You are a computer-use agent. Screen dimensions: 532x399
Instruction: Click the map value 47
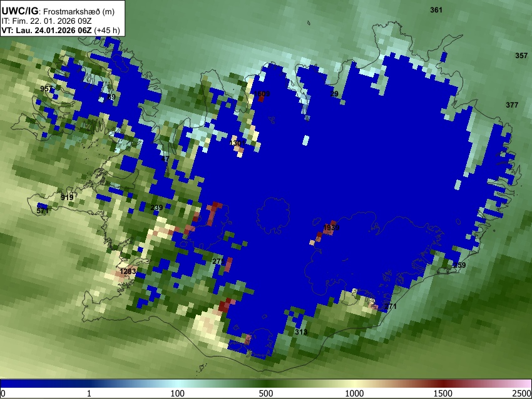tap(165, 159)
